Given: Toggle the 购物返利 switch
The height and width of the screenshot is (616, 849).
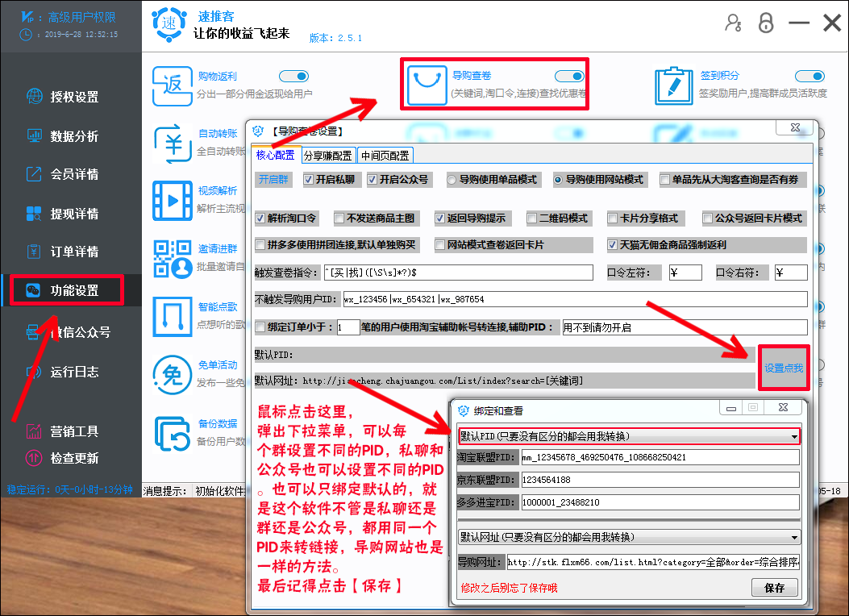Looking at the screenshot, I should click(x=294, y=77).
